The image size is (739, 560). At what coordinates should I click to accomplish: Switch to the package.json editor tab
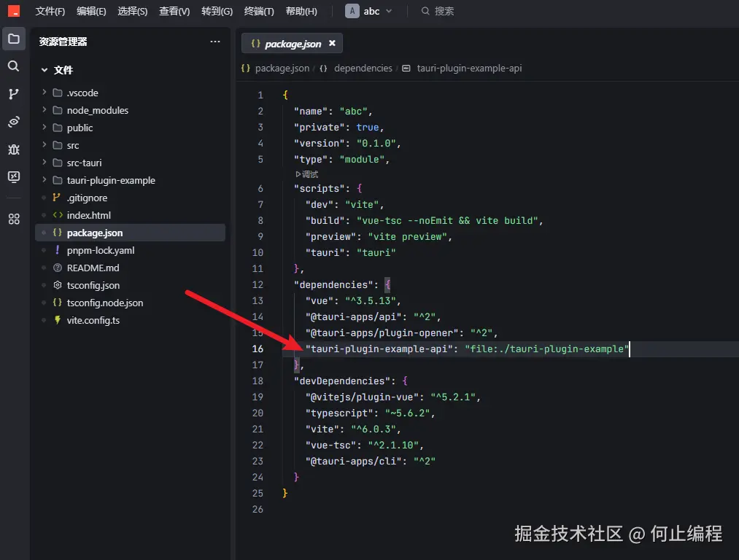tap(293, 43)
